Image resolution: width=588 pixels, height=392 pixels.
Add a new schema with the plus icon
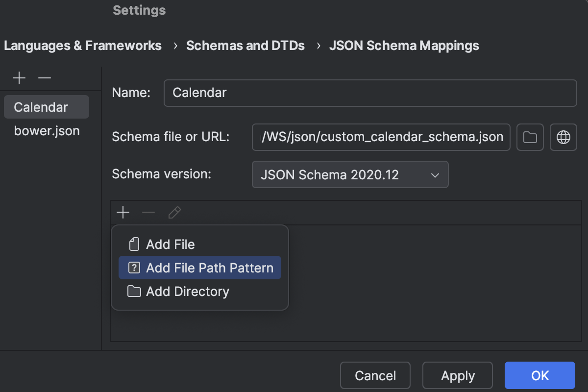[x=19, y=78]
